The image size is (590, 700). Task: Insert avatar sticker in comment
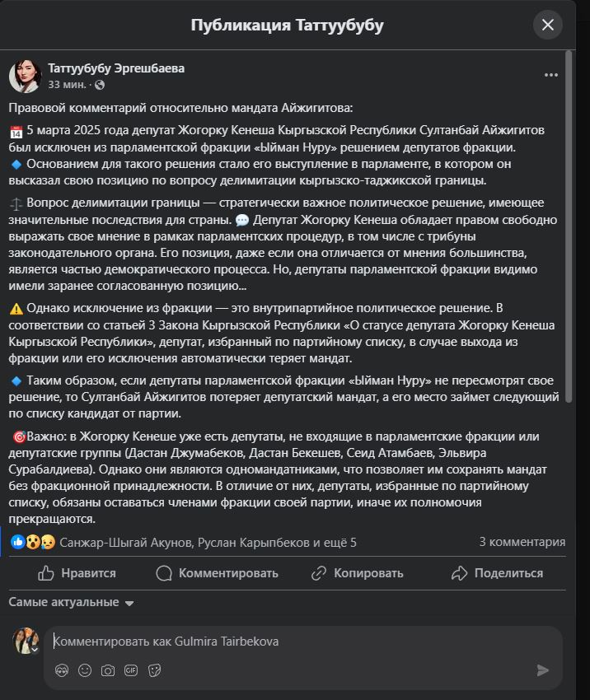(61, 670)
